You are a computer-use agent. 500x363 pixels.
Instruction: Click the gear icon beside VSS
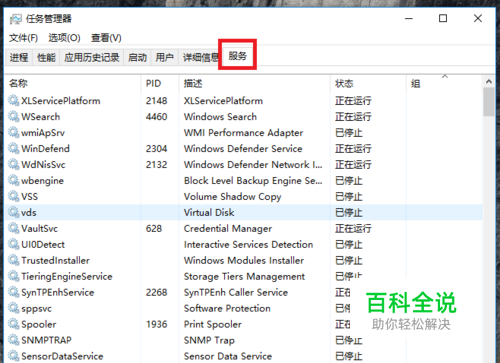click(x=14, y=196)
